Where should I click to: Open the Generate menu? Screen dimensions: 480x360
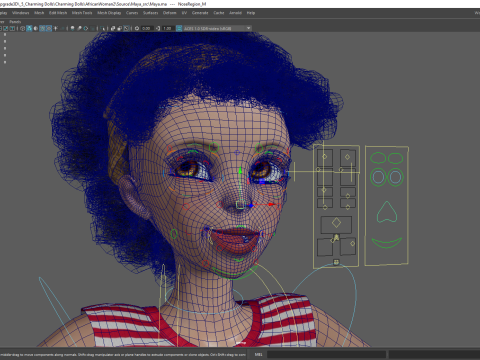tap(200, 13)
